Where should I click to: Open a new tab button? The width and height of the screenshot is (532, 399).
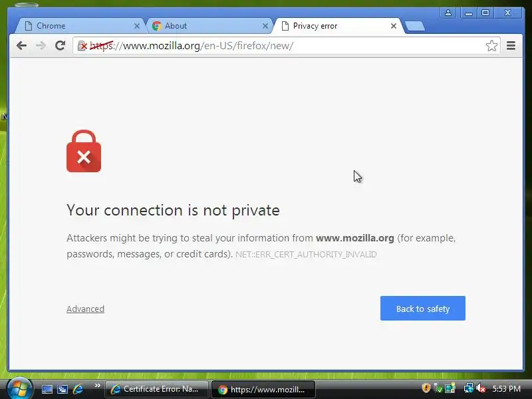[x=415, y=26]
